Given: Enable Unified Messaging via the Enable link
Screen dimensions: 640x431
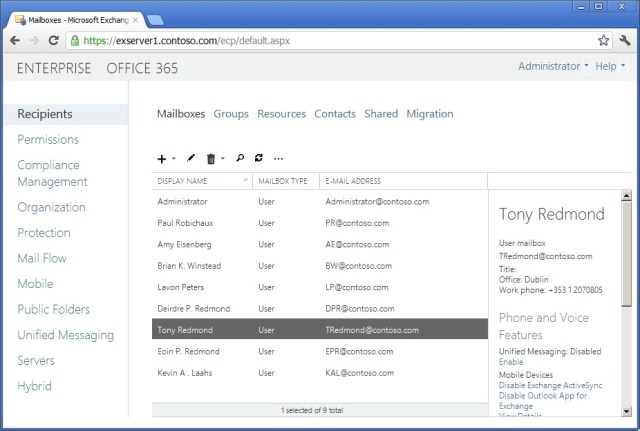Looking at the screenshot, I should tap(511, 362).
